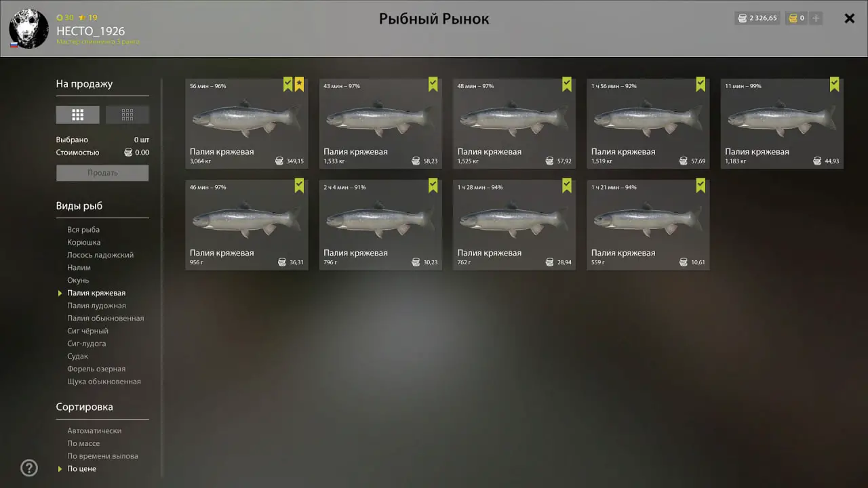Viewport: 868px width, 488px height.
Task: Switch to large grid view icon
Action: [x=78, y=115]
